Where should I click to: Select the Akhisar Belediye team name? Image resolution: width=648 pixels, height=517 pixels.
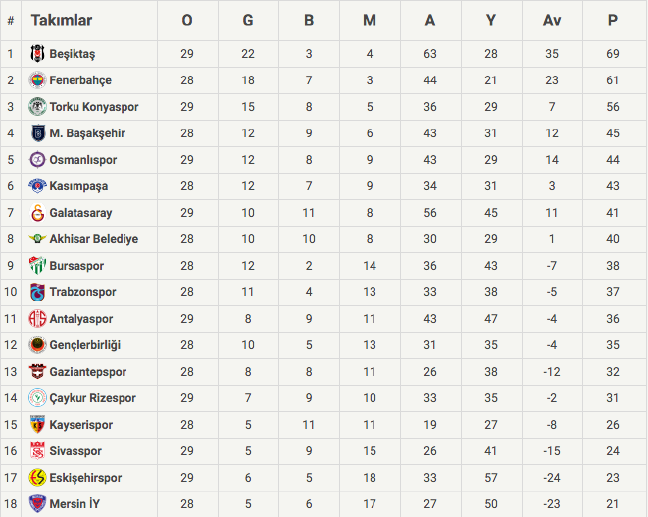[93, 239]
